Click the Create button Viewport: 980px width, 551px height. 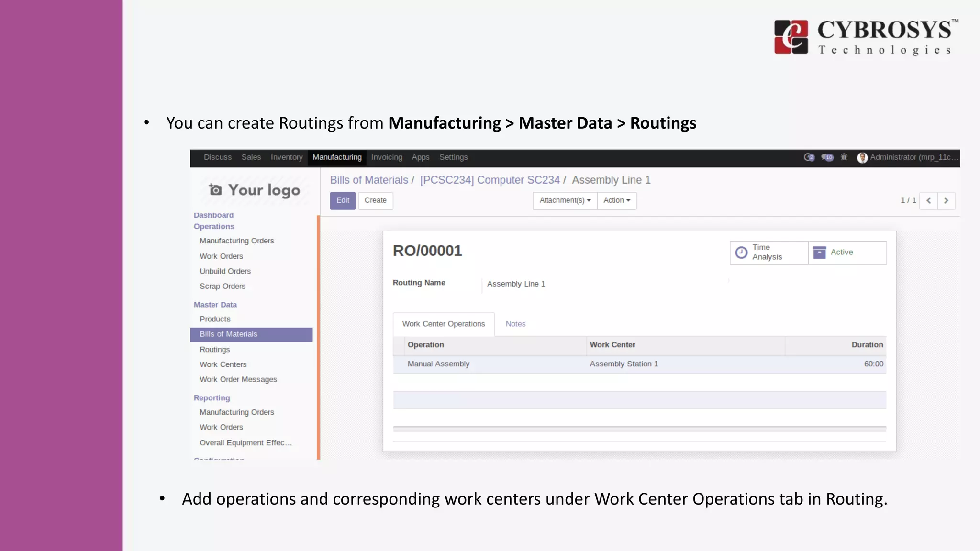point(376,200)
